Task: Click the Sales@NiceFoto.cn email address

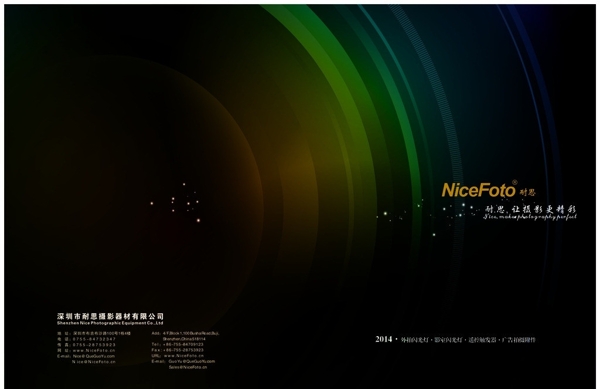Action: [188, 367]
